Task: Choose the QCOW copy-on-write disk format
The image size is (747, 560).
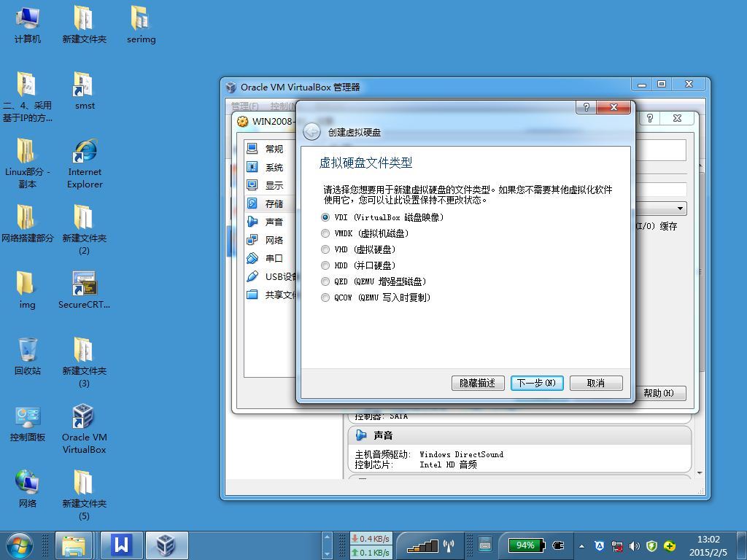Action: point(376,297)
